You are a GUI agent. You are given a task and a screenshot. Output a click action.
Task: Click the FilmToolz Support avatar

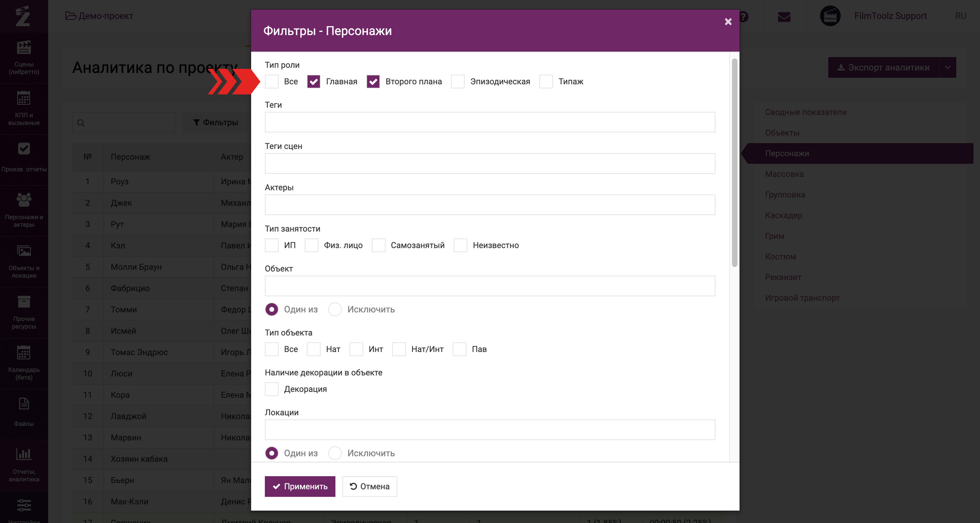[x=830, y=16]
